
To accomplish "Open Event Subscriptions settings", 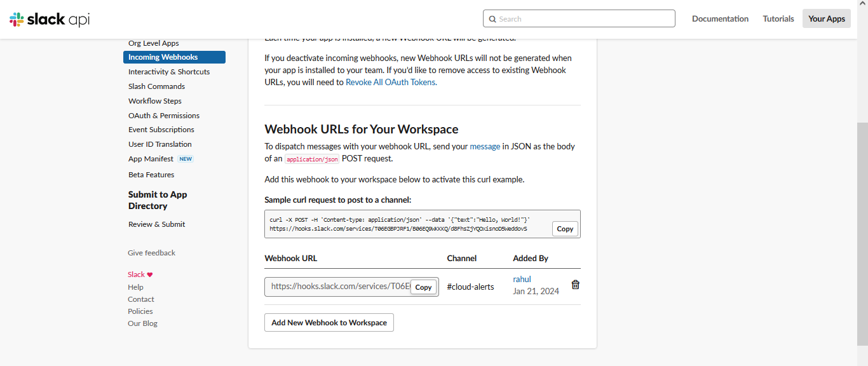I will coord(161,129).
